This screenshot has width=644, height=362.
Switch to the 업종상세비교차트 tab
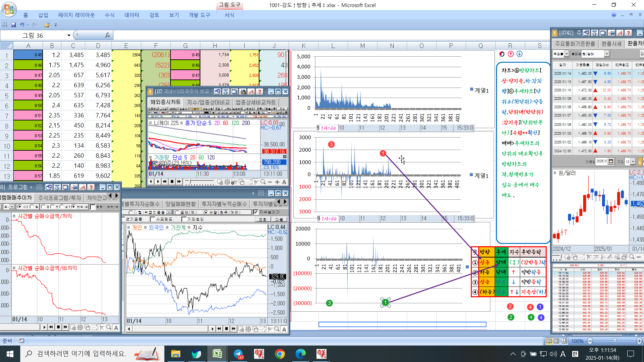pos(256,102)
